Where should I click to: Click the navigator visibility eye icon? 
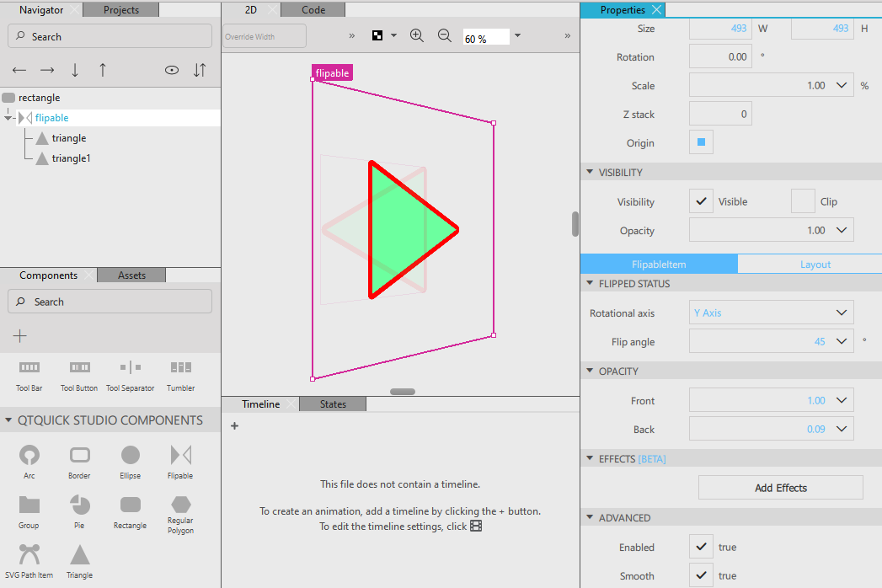click(x=172, y=71)
